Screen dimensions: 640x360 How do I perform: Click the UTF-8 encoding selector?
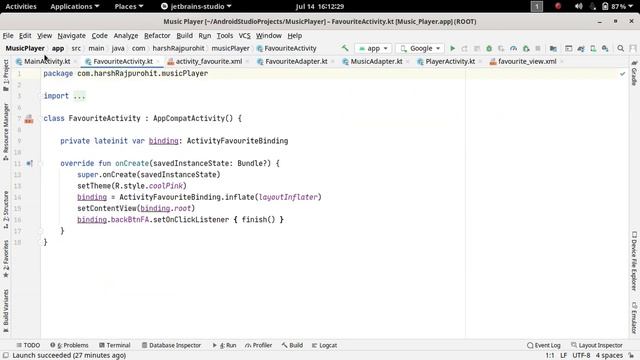581,356
